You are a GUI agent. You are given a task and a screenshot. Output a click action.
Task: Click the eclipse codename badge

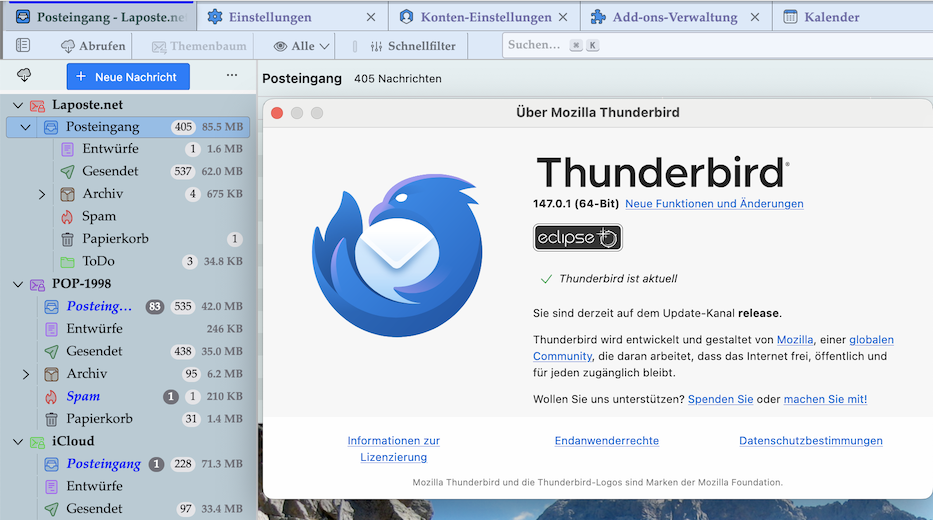click(577, 238)
